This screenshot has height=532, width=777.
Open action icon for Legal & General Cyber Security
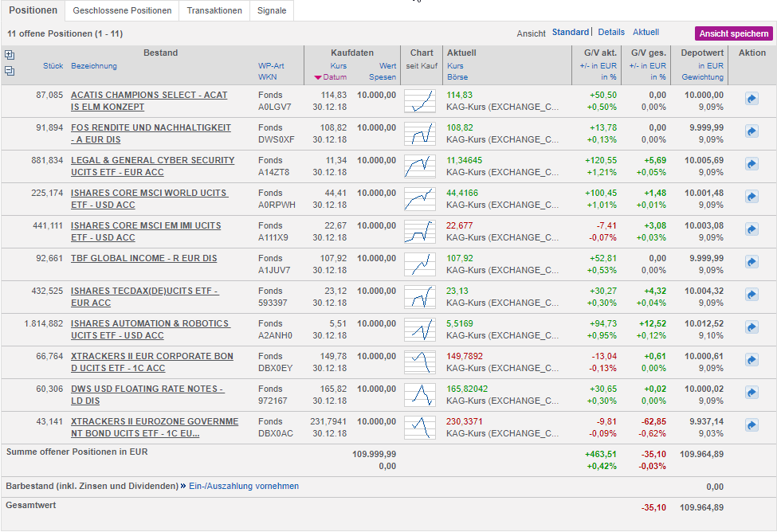(751, 164)
